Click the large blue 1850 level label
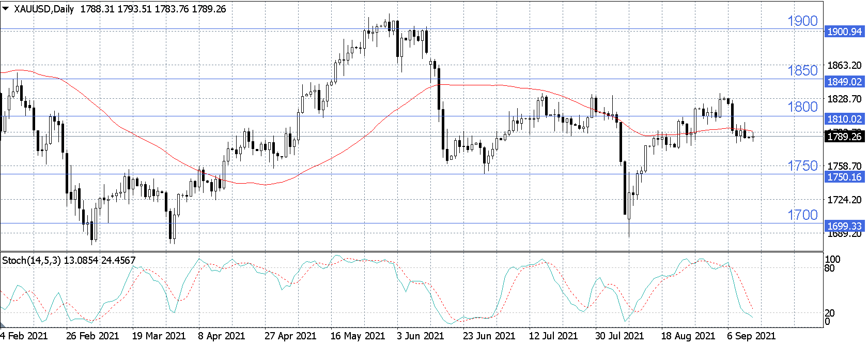This screenshot has width=868, height=344. 802,71
